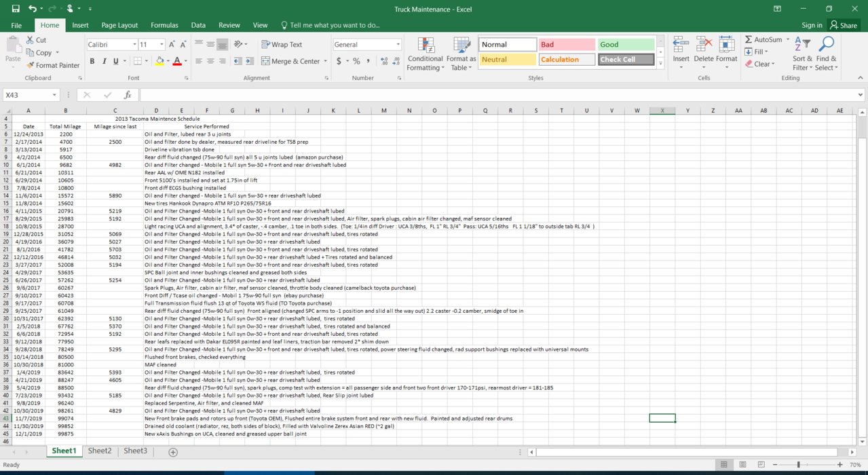Open the General number format dropdown
Image resolution: width=868 pixels, height=475 pixels.
tap(398, 44)
